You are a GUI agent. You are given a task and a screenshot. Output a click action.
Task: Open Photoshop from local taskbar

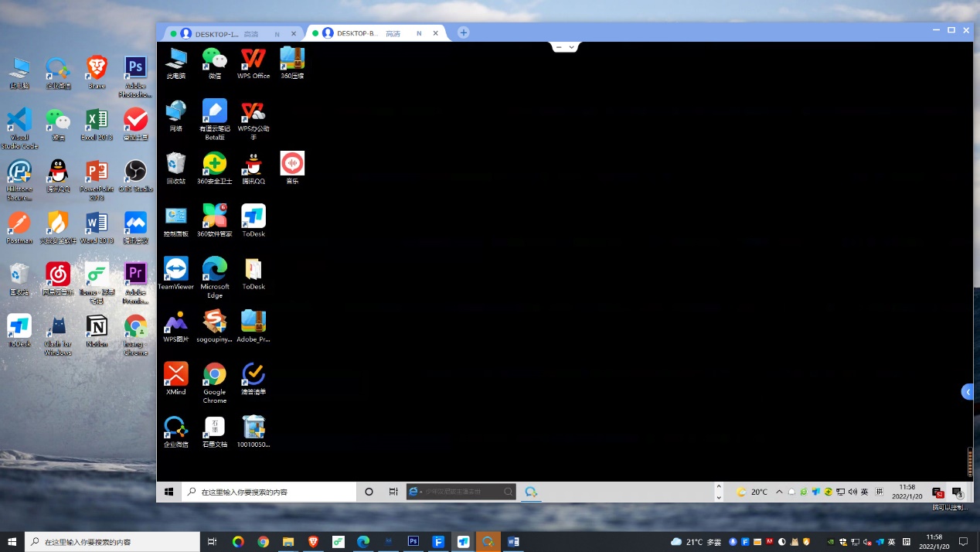413,542
